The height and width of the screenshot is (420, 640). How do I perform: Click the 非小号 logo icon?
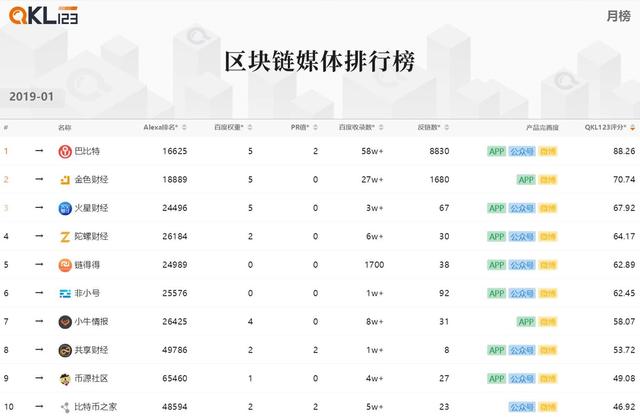65,293
